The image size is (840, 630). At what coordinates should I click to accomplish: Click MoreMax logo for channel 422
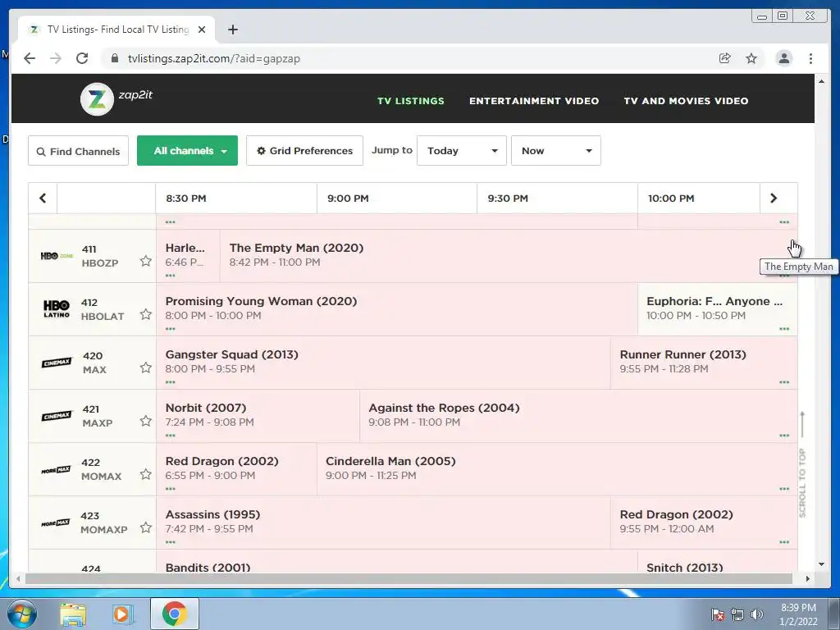point(57,470)
